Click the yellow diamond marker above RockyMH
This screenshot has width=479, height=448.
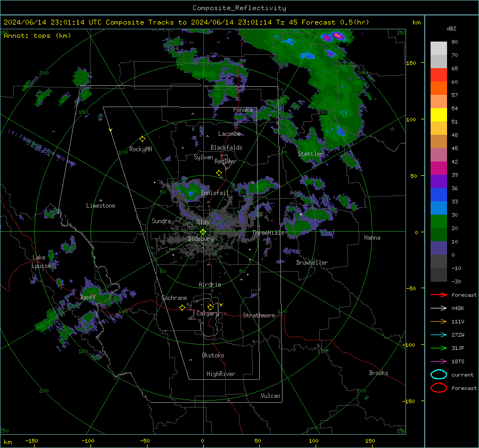[x=142, y=139]
